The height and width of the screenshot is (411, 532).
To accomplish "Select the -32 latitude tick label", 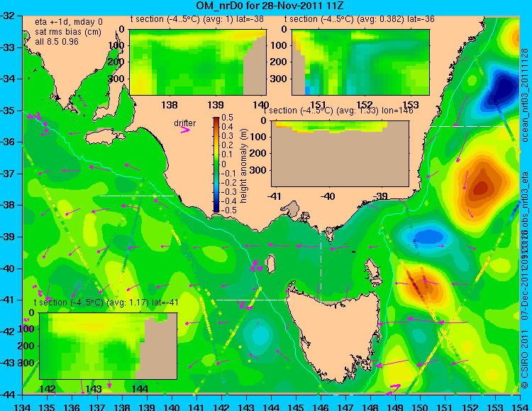I will coord(9,16).
